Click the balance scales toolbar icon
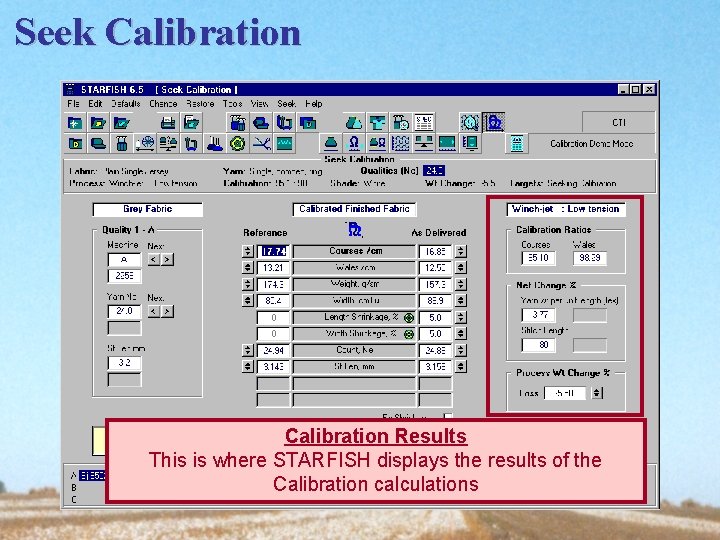 pos(168,144)
